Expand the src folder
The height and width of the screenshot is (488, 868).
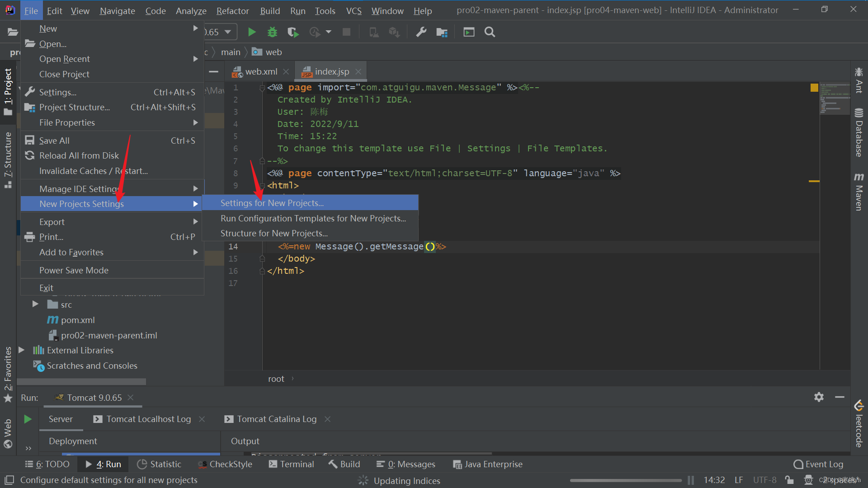(35, 305)
